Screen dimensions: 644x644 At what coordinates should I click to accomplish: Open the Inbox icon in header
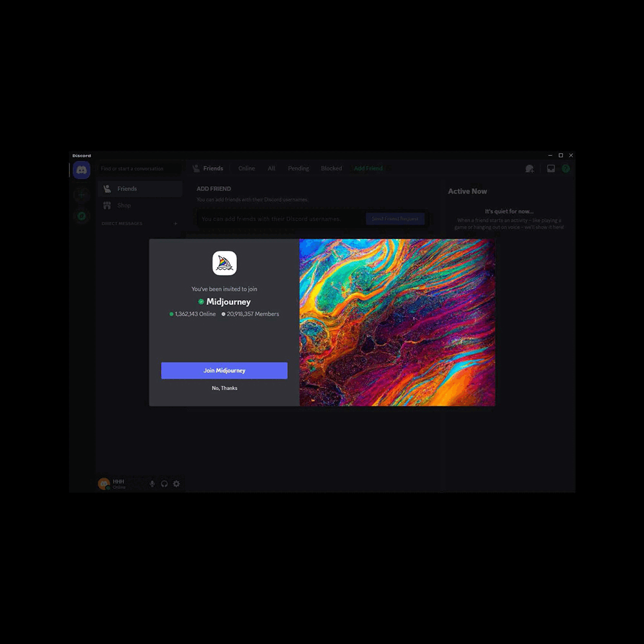pyautogui.click(x=551, y=169)
